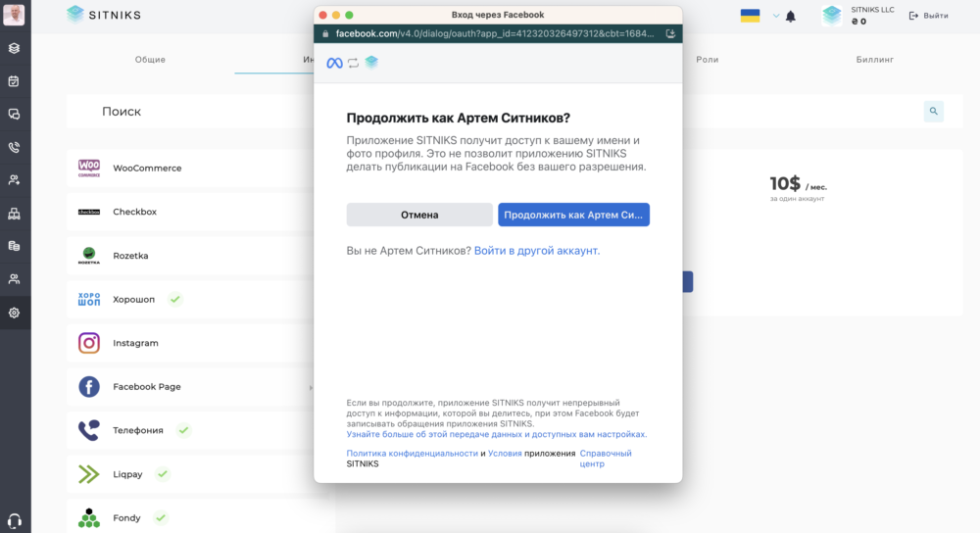This screenshot has height=533, width=980.
Task: Click the Хорошоп logo icon
Action: coord(89,299)
